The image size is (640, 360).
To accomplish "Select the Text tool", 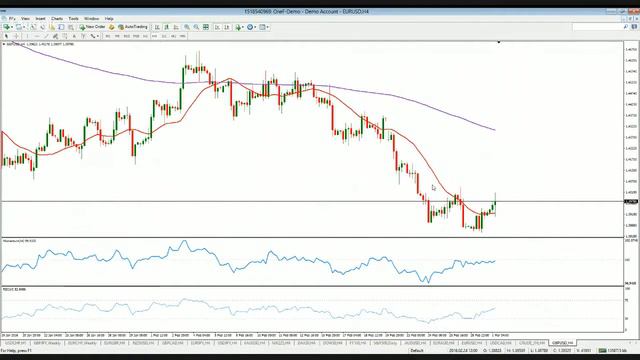I will [x=74, y=36].
